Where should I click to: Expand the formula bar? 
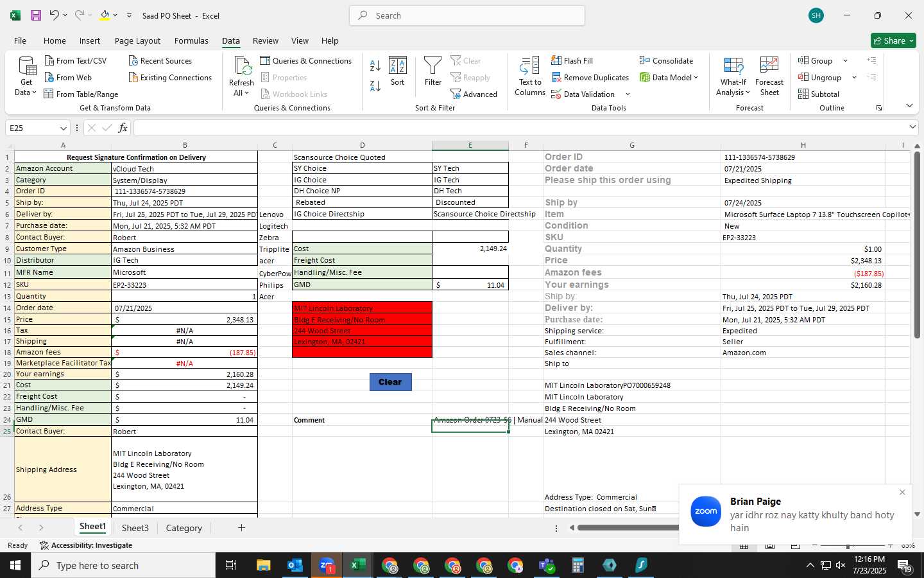pyautogui.click(x=912, y=127)
